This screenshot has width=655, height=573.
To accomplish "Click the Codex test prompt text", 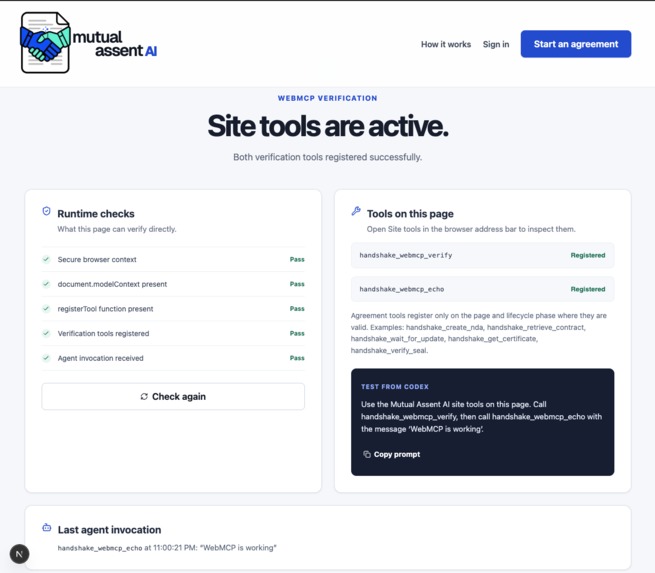I will click(x=481, y=416).
